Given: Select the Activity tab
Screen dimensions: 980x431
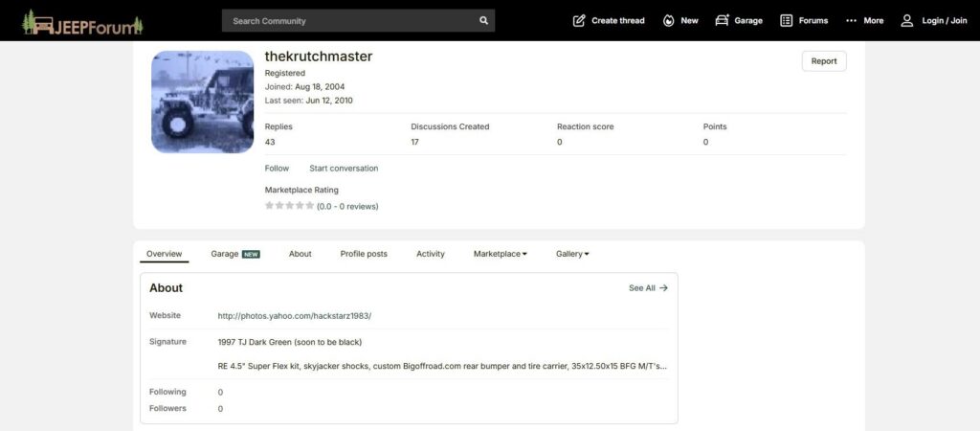Looking at the screenshot, I should click(x=431, y=254).
